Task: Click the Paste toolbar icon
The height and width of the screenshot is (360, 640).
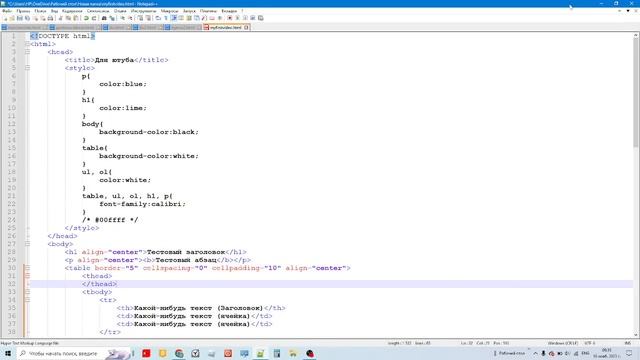Action: click(x=76, y=18)
